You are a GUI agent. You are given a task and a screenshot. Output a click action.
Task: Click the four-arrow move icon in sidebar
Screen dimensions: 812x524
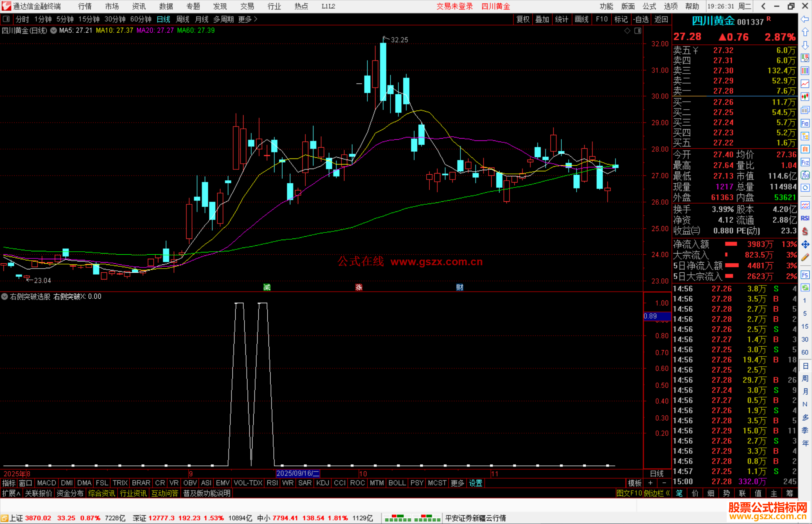805,245
